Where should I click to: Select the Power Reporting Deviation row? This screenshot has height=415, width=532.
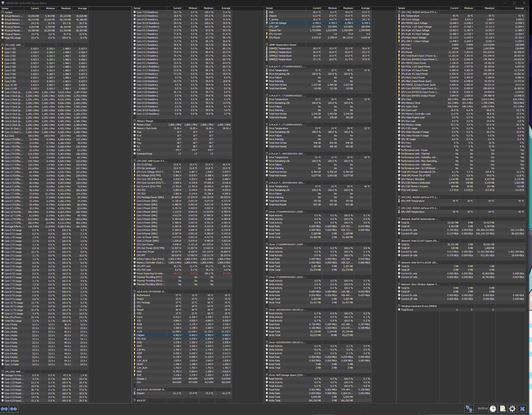tap(151, 274)
